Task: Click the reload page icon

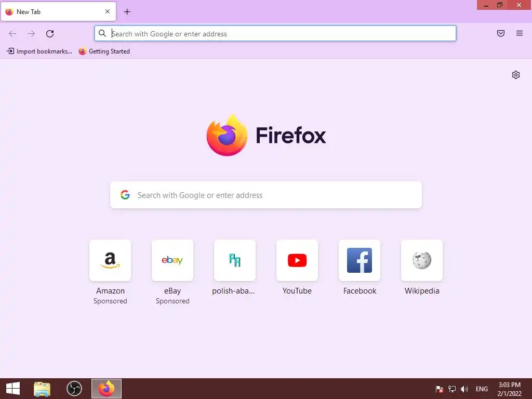Action: pos(50,34)
